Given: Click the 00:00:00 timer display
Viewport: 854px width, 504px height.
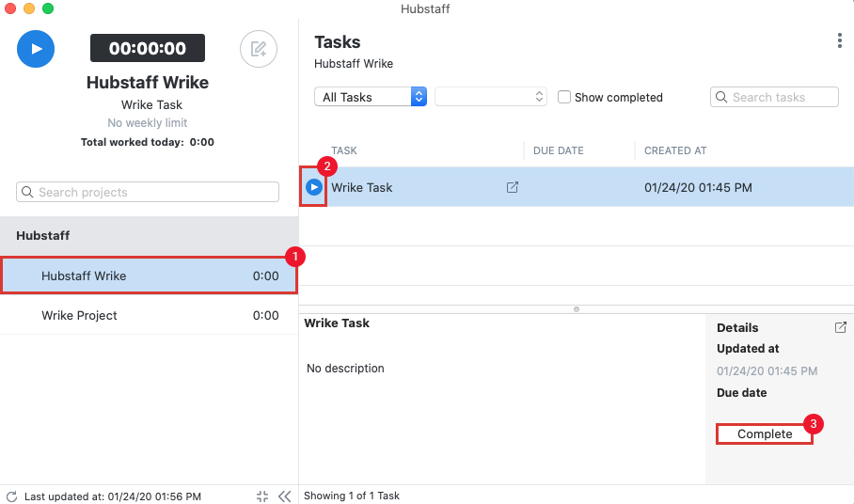Looking at the screenshot, I should pyautogui.click(x=148, y=49).
